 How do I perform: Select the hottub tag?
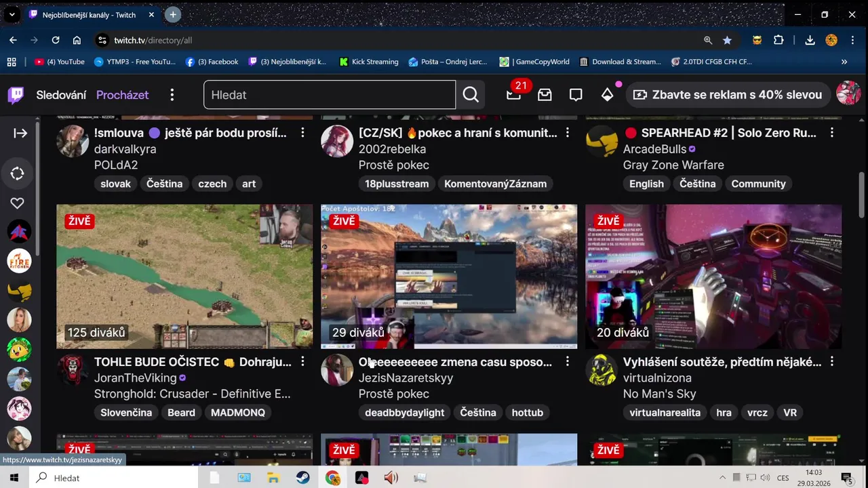[x=528, y=412]
